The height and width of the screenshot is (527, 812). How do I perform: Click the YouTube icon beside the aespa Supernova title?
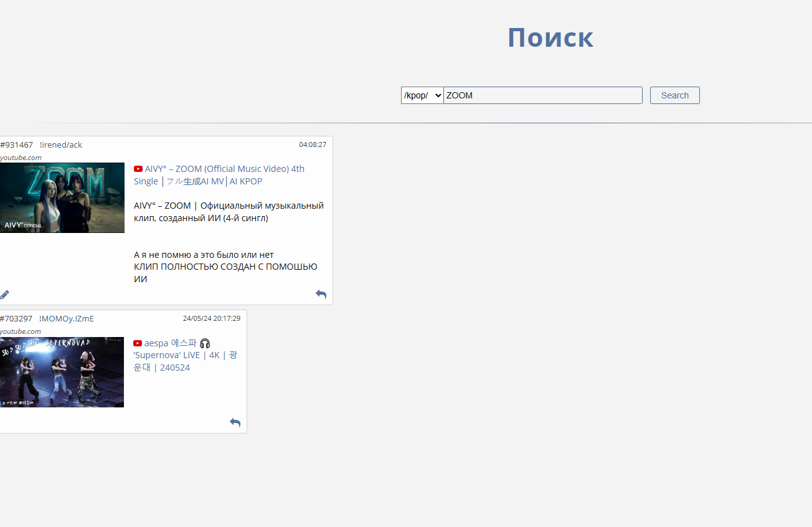pyautogui.click(x=138, y=343)
